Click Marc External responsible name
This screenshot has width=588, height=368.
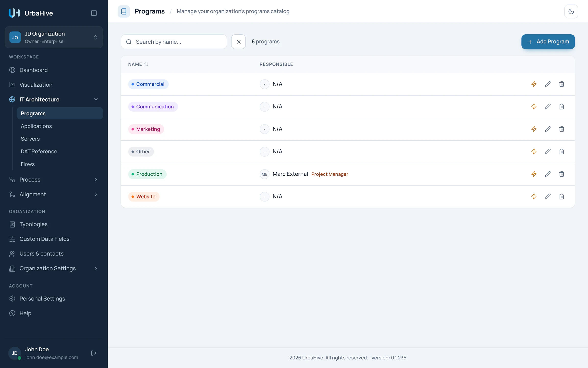(x=290, y=174)
